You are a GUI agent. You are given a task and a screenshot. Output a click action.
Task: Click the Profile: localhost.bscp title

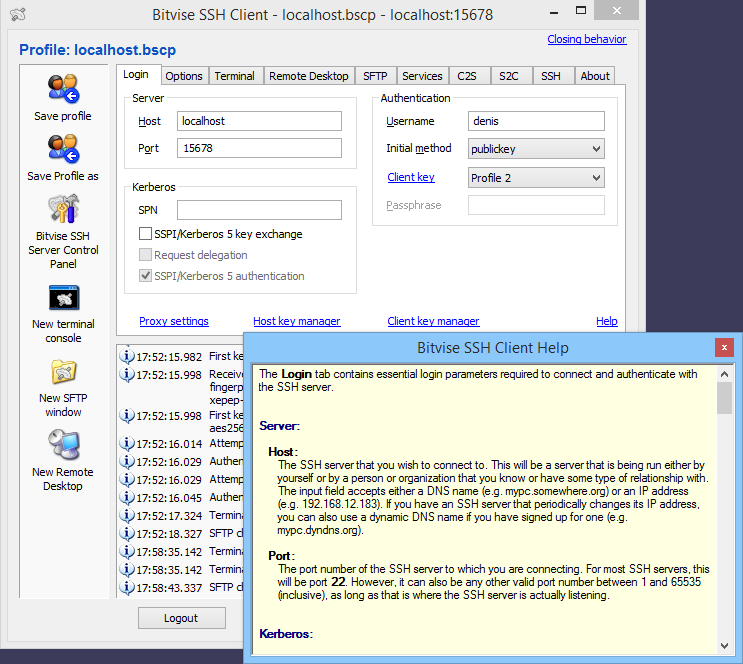(x=98, y=50)
